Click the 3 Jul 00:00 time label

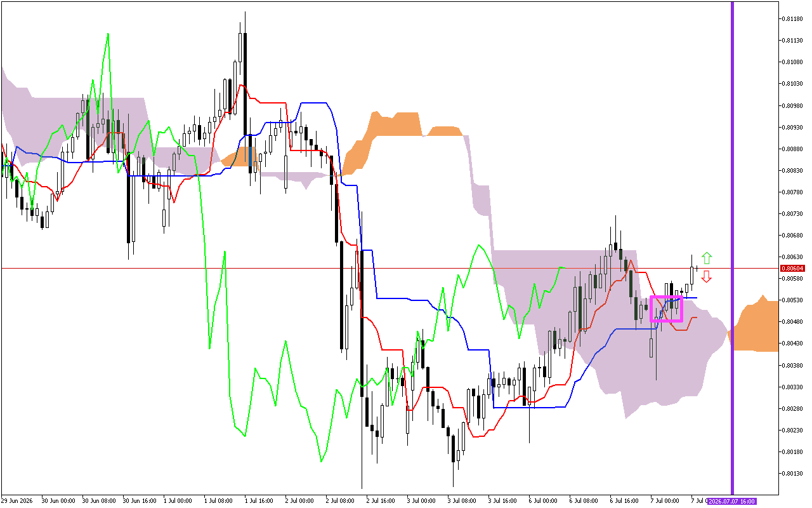421,501
